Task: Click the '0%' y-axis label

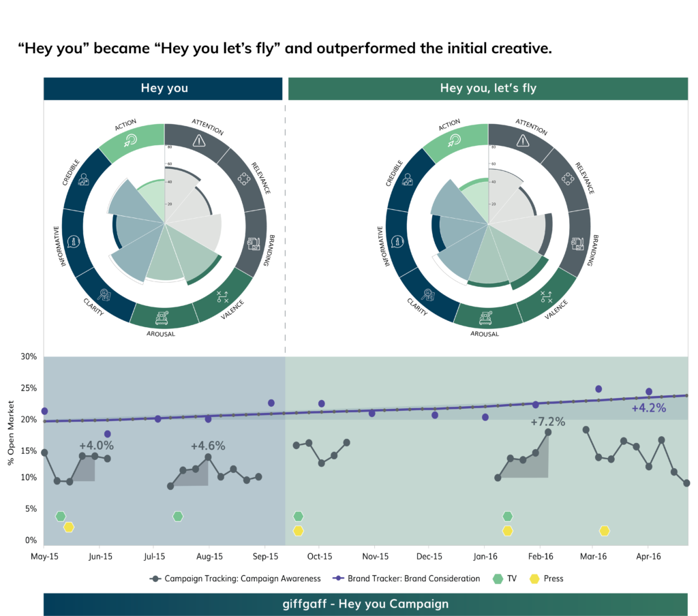Action: (31, 540)
